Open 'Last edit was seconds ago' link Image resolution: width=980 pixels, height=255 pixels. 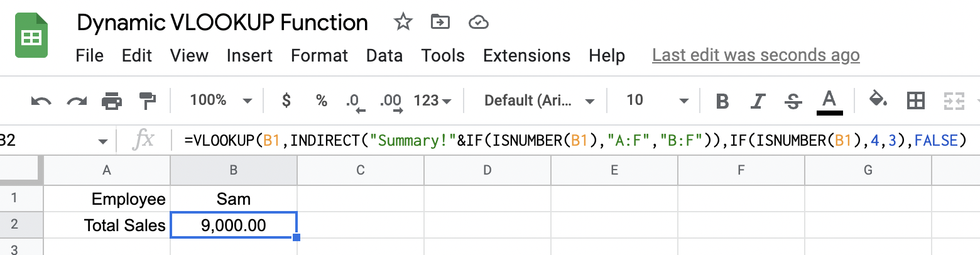tap(756, 55)
